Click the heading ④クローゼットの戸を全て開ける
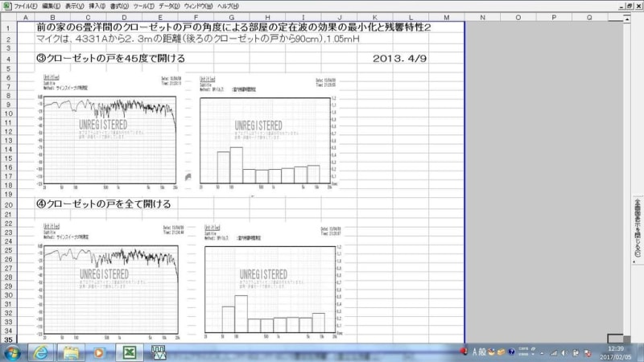644x362 pixels. coord(104,204)
